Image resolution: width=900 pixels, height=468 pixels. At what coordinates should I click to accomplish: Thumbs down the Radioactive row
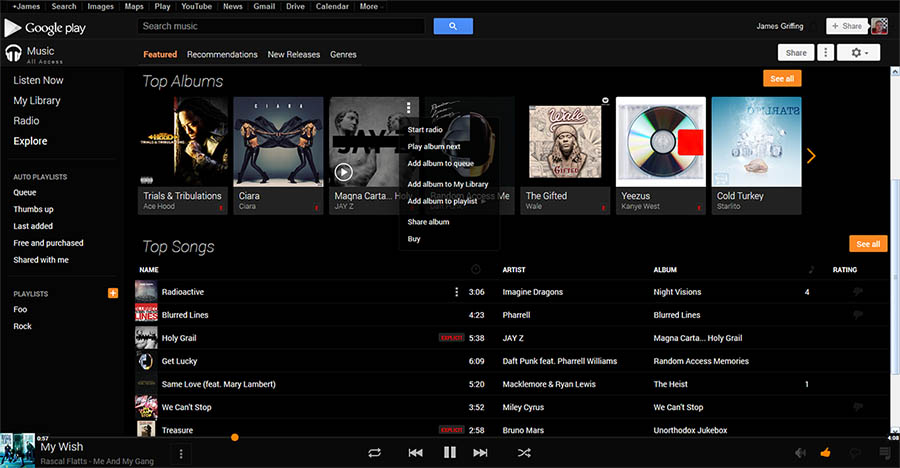point(858,292)
